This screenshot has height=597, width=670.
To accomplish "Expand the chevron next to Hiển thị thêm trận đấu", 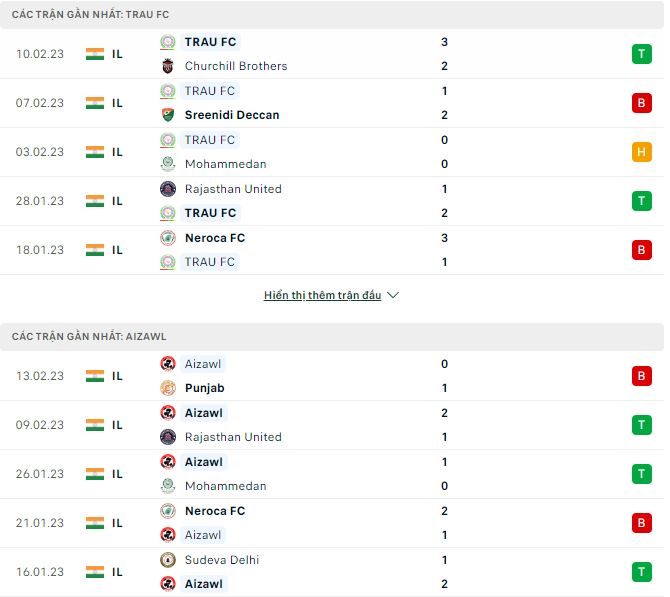I will (x=393, y=296).
